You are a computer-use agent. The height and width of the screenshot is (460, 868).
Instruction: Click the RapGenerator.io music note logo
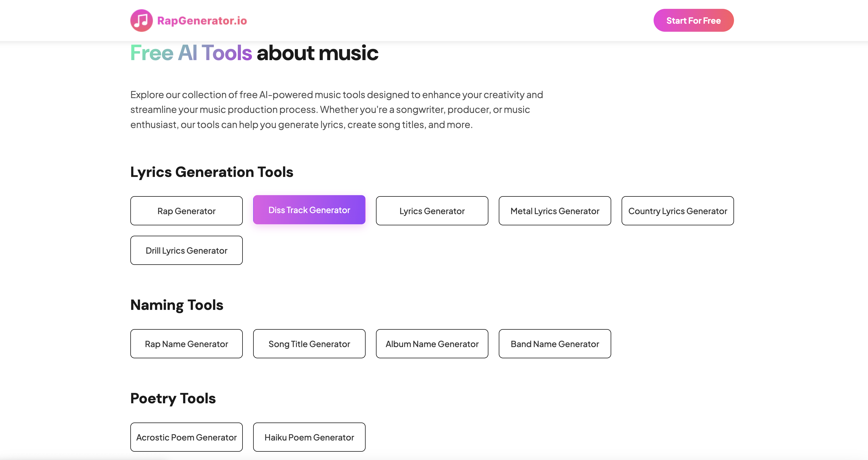(x=141, y=20)
